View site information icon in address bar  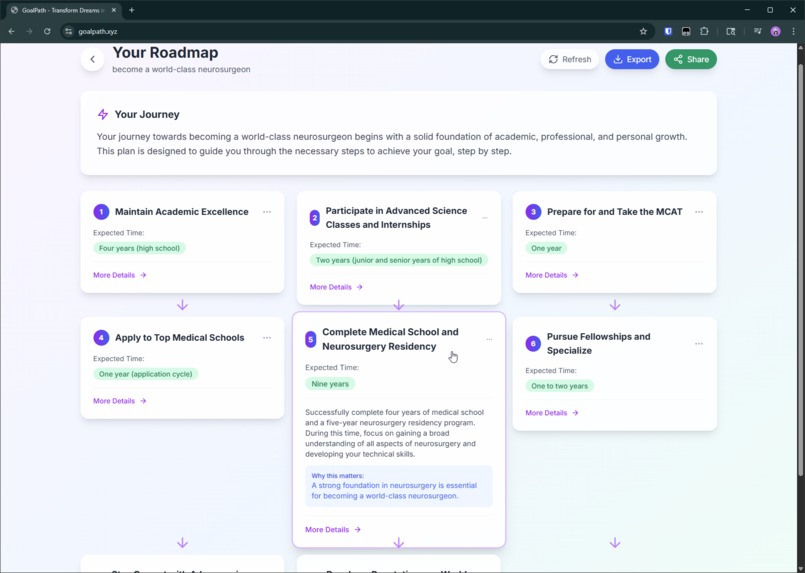69,31
